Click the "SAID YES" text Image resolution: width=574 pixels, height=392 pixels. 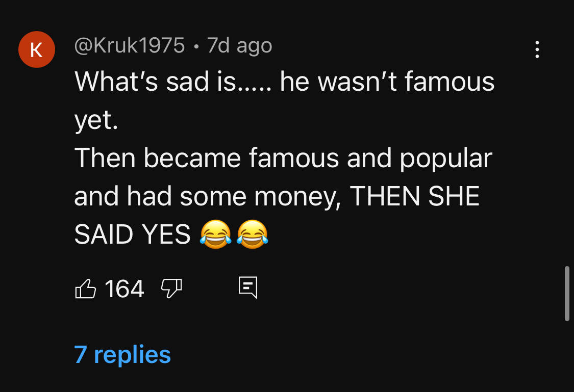point(132,234)
